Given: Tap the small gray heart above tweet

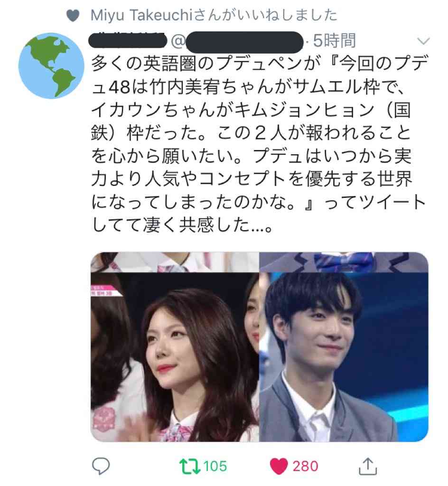Looking at the screenshot, I should [73, 15].
